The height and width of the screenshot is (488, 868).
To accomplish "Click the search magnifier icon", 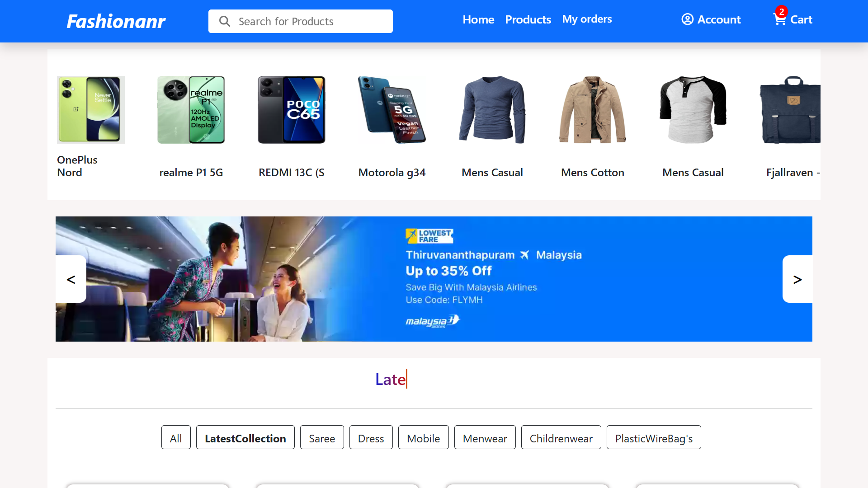I will (224, 21).
